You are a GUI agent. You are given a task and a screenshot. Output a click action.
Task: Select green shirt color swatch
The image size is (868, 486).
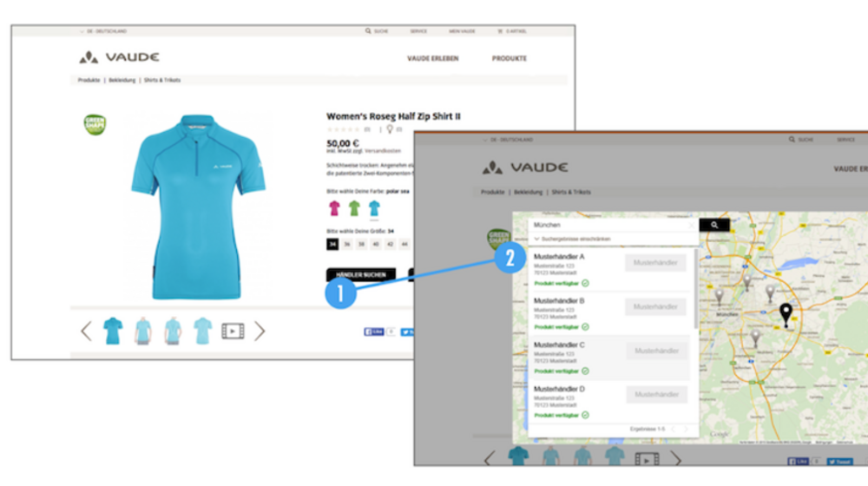354,208
